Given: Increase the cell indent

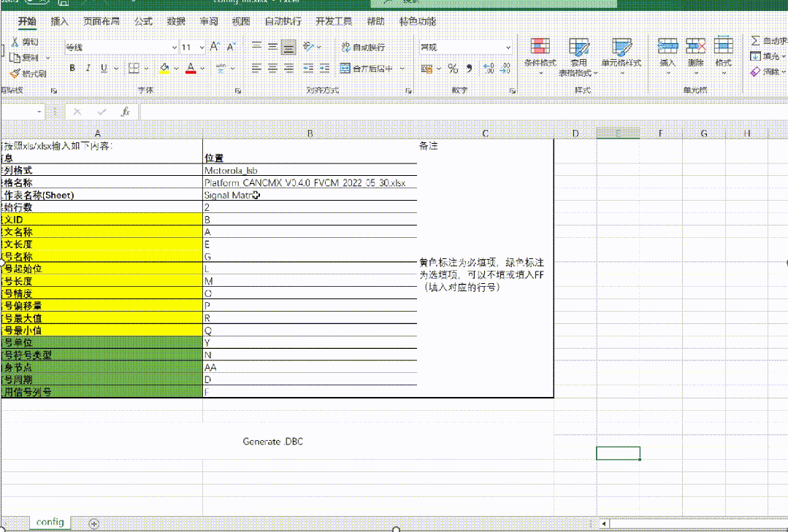Looking at the screenshot, I should coord(325,68).
